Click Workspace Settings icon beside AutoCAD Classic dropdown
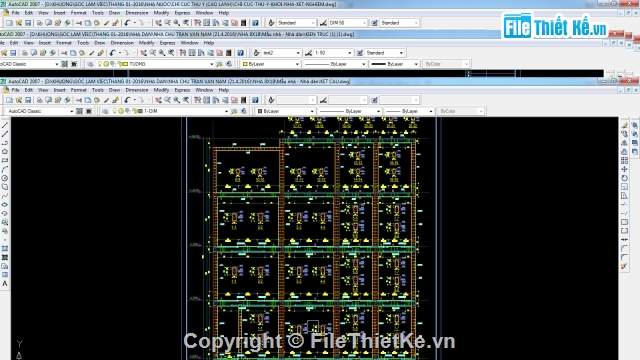The image size is (640, 360). coord(80,111)
